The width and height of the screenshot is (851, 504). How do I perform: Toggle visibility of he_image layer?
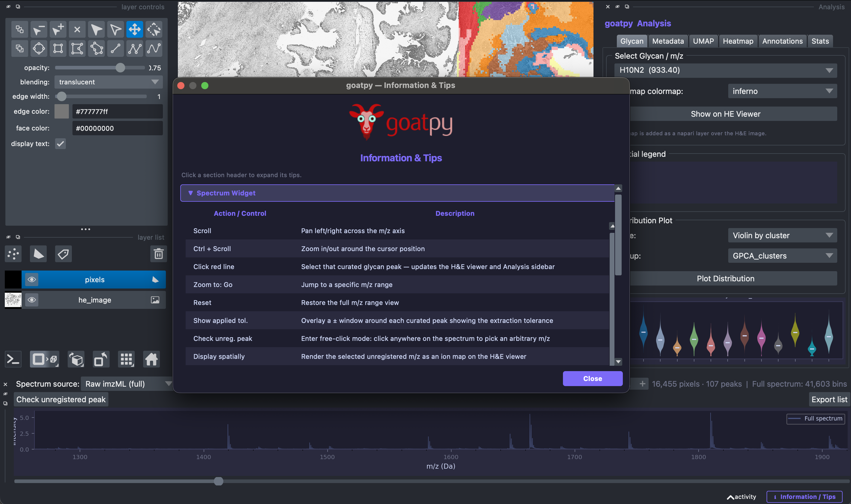coord(32,300)
